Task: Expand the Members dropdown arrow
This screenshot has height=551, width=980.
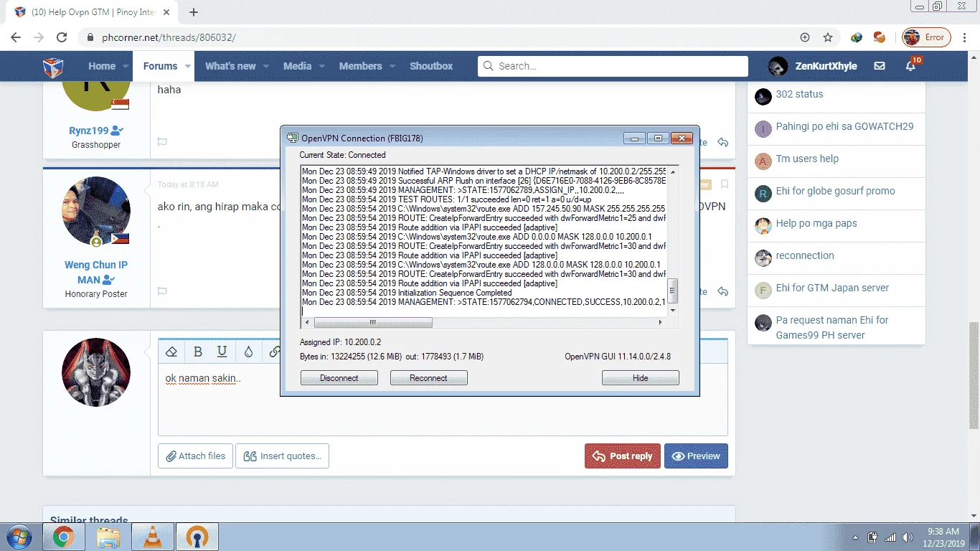Action: pos(392,66)
